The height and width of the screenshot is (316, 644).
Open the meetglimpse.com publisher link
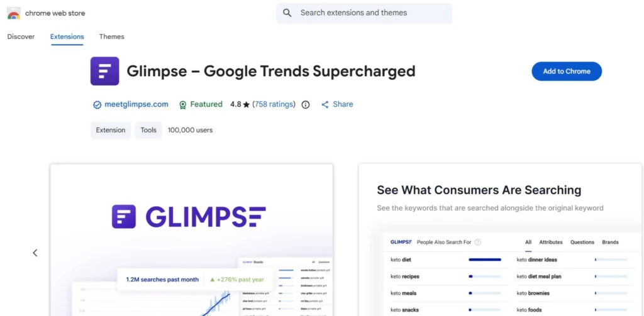pos(136,104)
